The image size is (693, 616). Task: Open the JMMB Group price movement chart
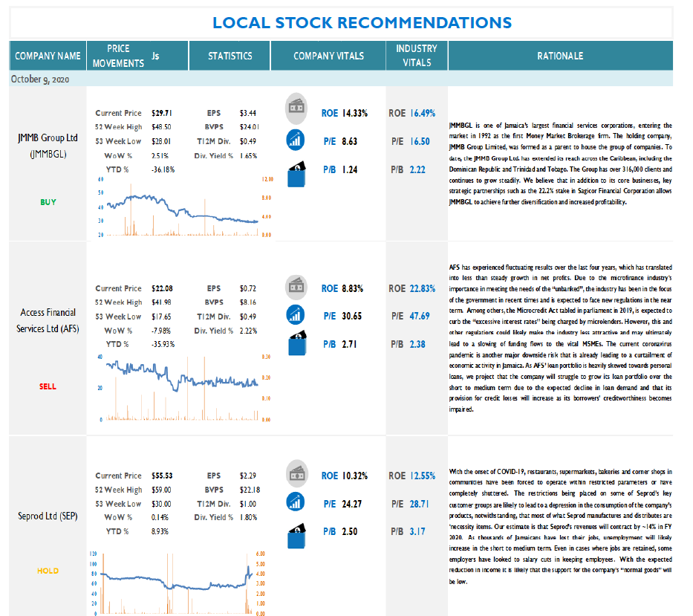(184, 206)
